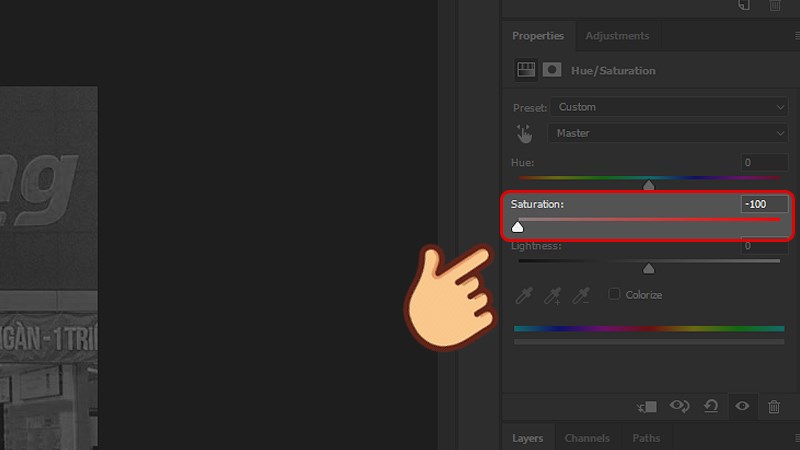View the previous state of adjustment
Viewport: 800px width, 450px height.
[x=680, y=406]
